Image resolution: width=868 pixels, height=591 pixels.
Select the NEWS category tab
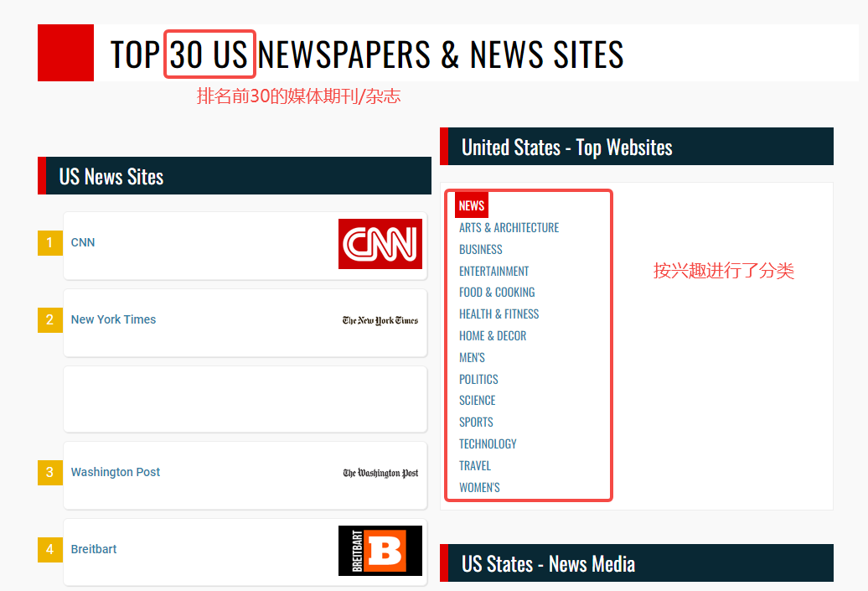pos(472,205)
